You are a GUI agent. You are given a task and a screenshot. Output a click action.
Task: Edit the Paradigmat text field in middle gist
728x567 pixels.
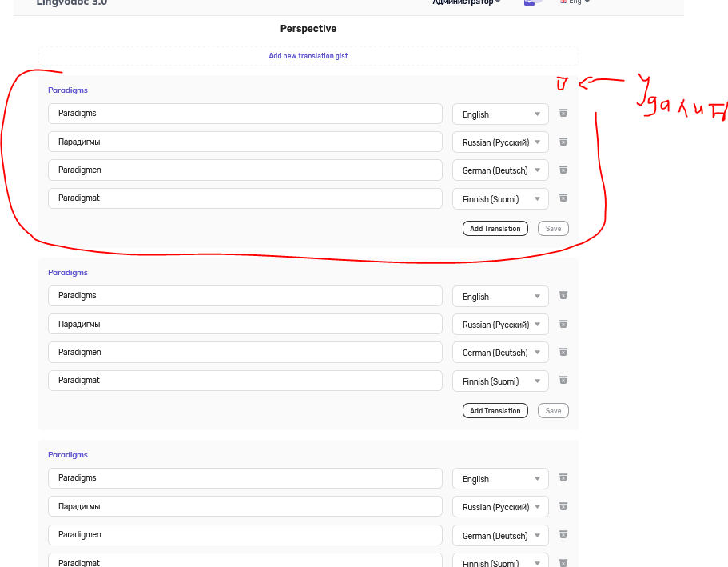point(245,380)
